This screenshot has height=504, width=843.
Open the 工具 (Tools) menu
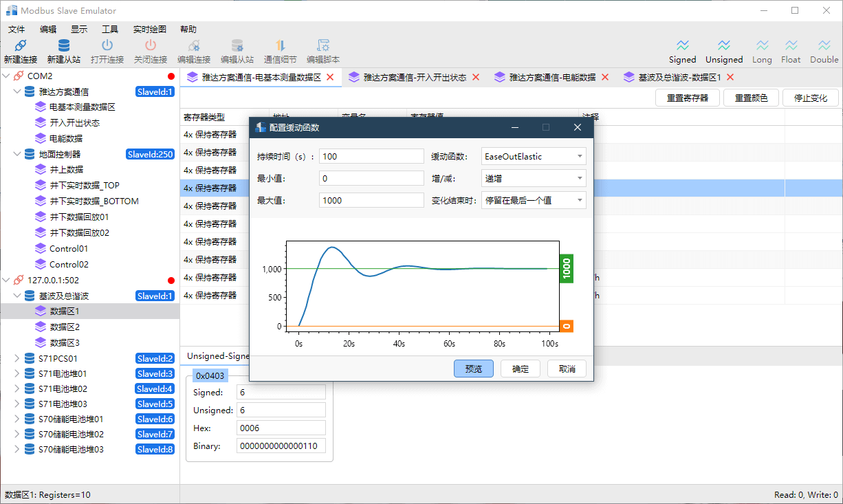coord(110,30)
